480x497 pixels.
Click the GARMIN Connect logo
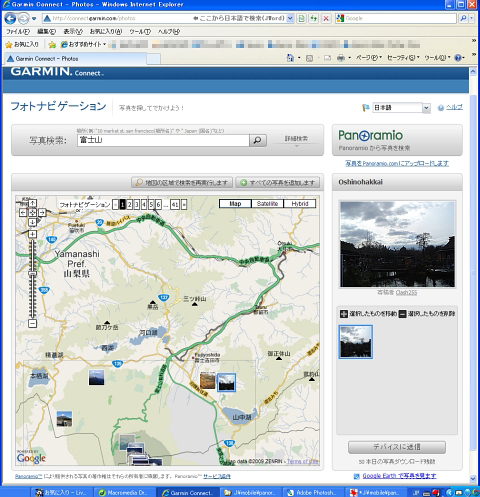tap(57, 72)
